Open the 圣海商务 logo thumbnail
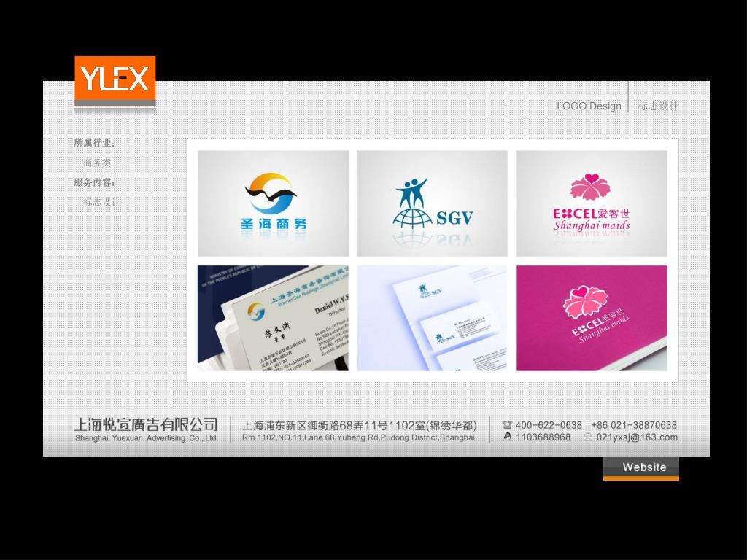This screenshot has width=747, height=560. coord(273,203)
